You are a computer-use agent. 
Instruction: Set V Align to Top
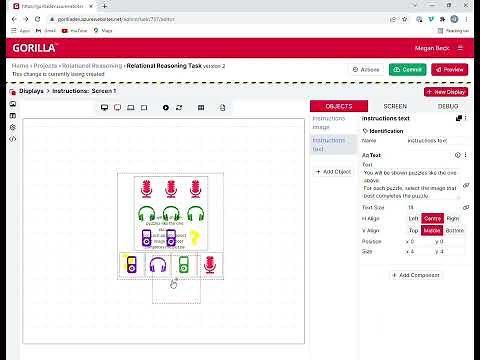pyautogui.click(x=413, y=230)
